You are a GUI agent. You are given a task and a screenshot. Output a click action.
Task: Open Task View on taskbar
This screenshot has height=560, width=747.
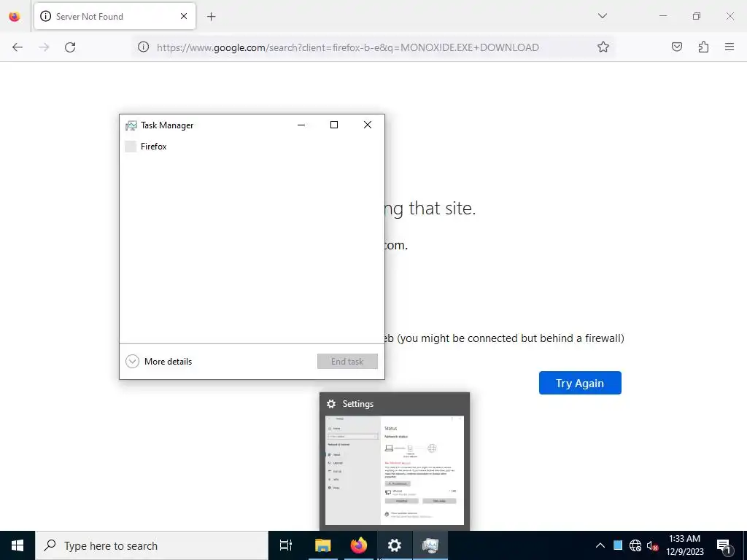(x=286, y=545)
